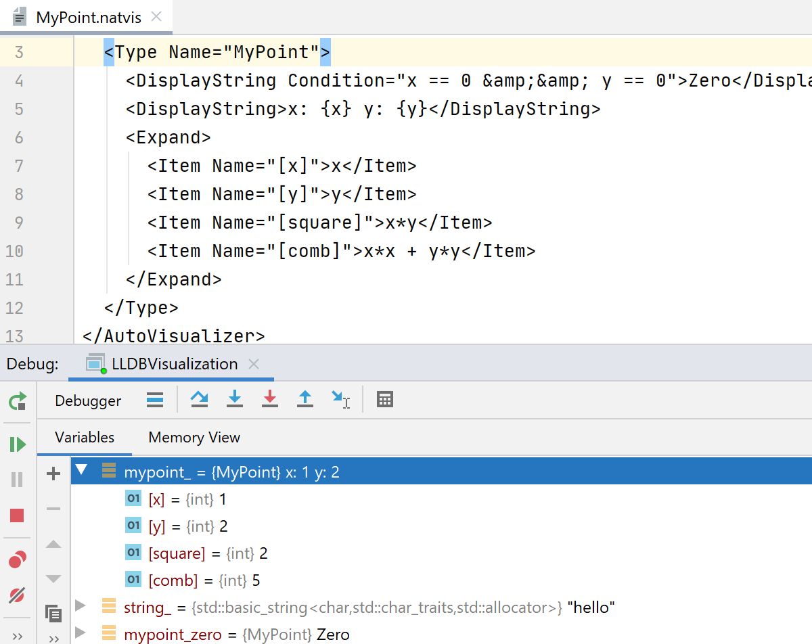
Task: Show more debug sidebar actions chevron
Action: pos(18,637)
